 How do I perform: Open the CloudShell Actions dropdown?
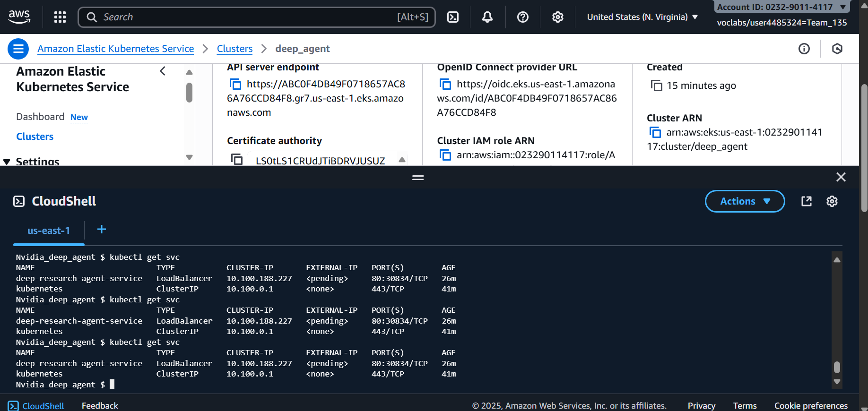(745, 201)
